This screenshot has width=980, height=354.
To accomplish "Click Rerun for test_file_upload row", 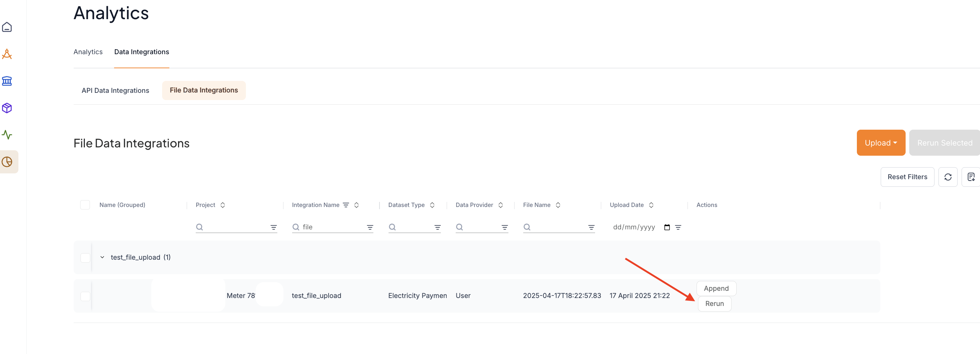I will (x=714, y=304).
